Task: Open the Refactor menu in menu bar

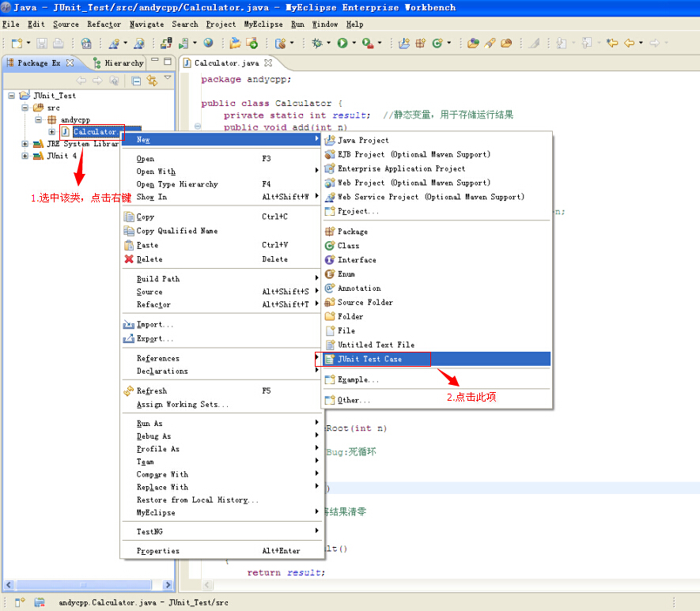Action: pyautogui.click(x=104, y=24)
